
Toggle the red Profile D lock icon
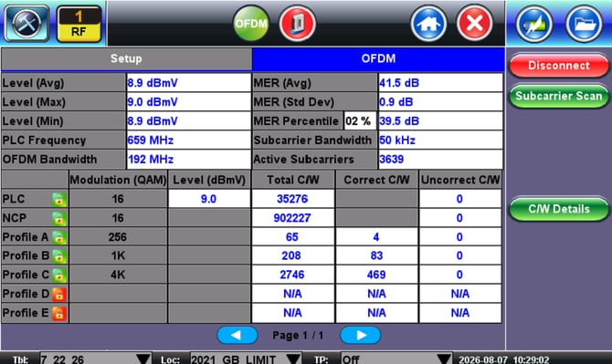pos(59,295)
